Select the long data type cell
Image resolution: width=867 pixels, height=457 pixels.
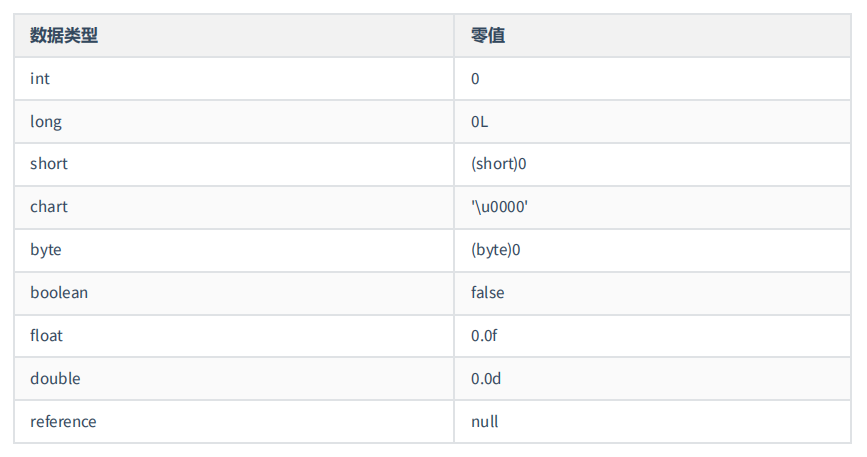pyautogui.click(x=234, y=122)
